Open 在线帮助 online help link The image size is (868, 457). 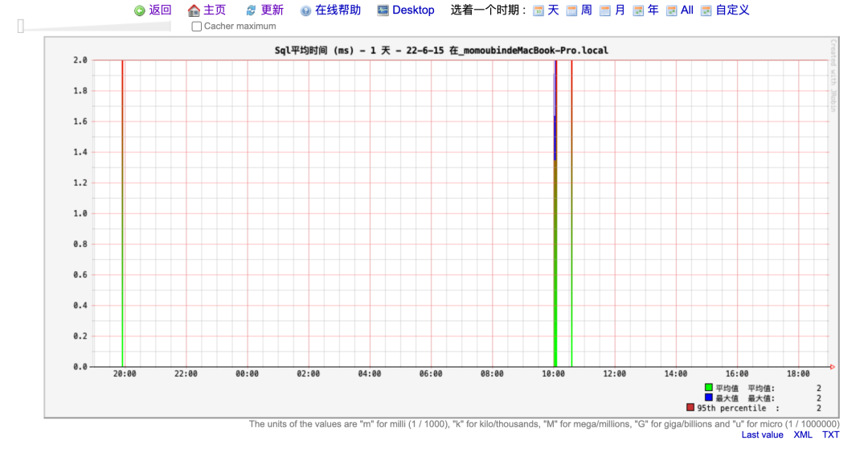pos(338,10)
